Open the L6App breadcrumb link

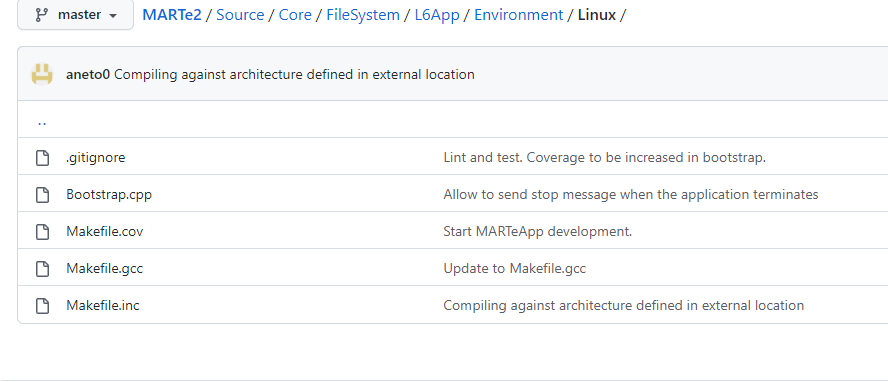coord(437,15)
